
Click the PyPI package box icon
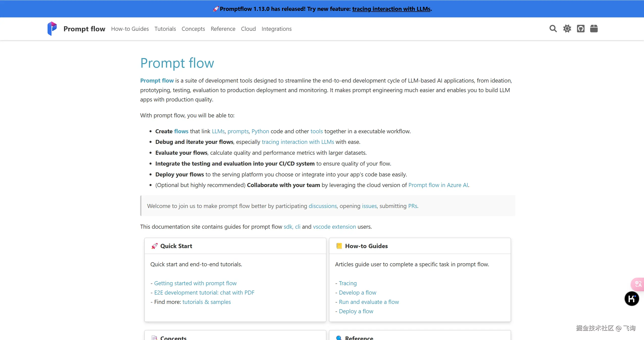594,29
